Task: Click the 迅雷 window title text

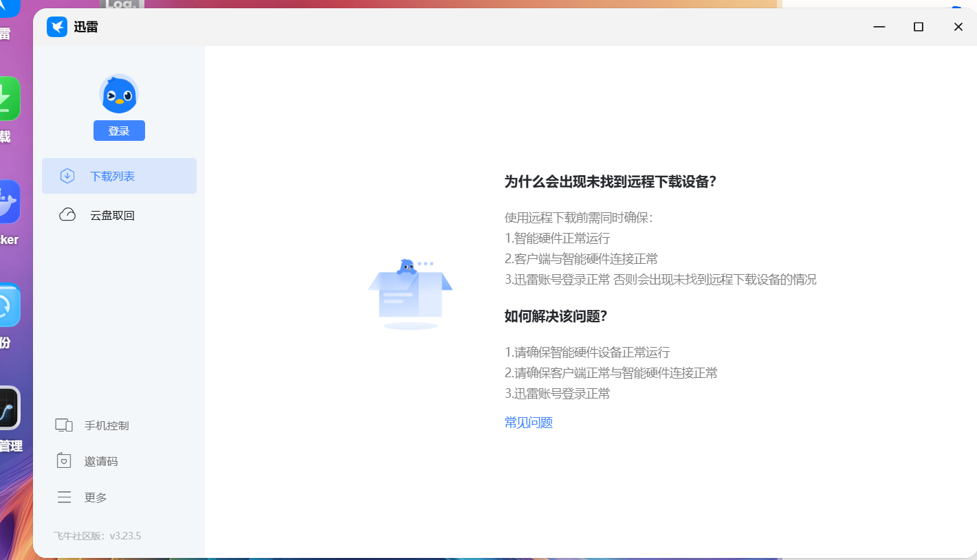Action: 86,27
